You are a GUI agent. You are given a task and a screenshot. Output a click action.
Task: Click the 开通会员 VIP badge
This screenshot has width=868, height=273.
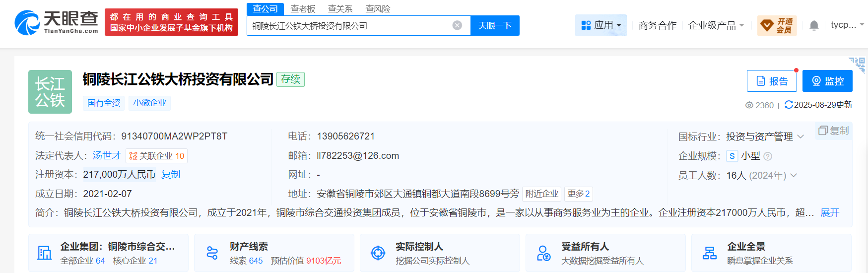pyautogui.click(x=777, y=25)
